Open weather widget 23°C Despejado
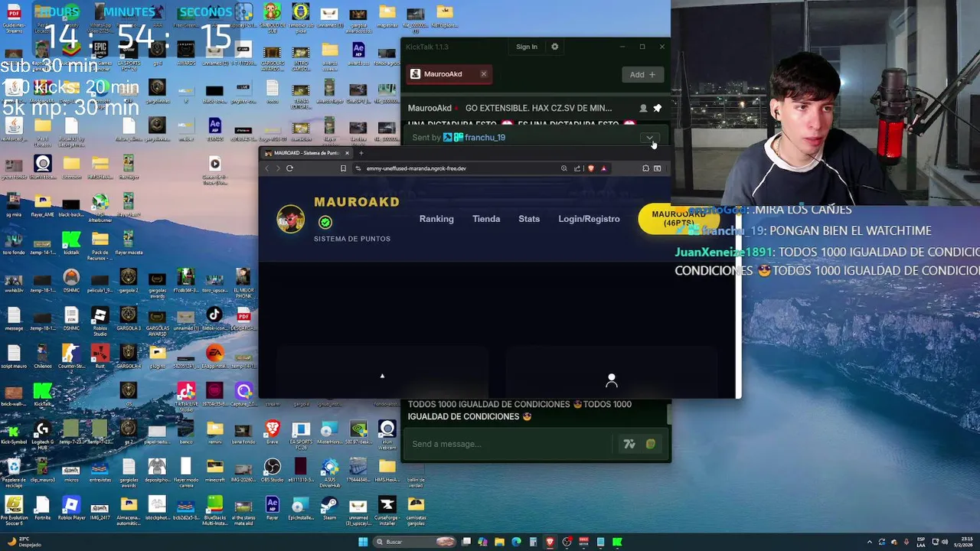 pyautogui.click(x=23, y=542)
